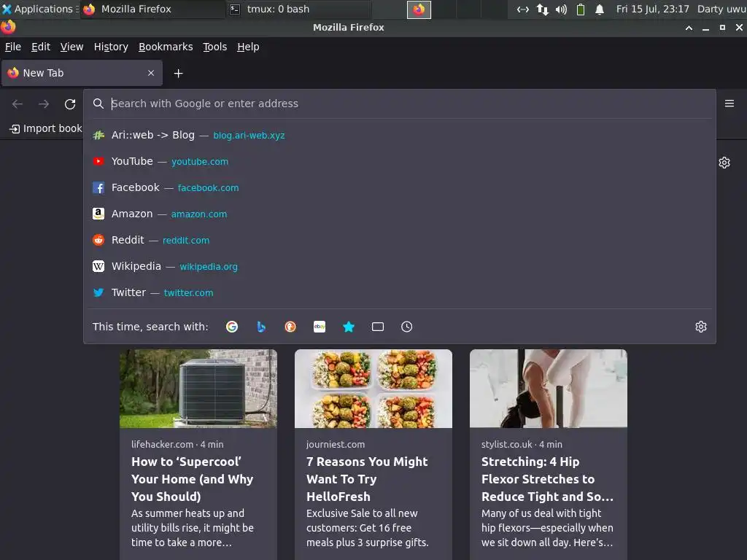This screenshot has height=560, width=747.
Task: Open the Bookmarks menu
Action: 166,47
